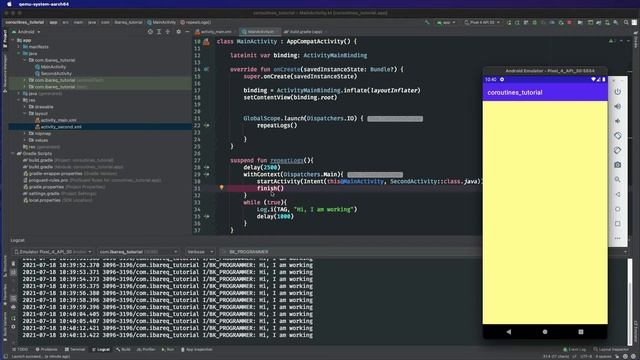640x360 pixels.
Task: Open Search Everywhere magnifier in toolbar
Action: point(626,22)
